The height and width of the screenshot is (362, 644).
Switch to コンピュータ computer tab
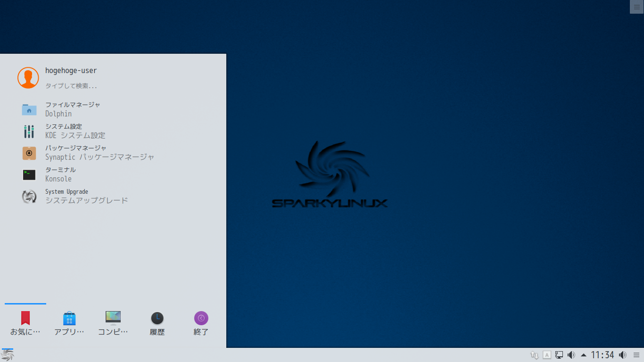[x=113, y=324]
